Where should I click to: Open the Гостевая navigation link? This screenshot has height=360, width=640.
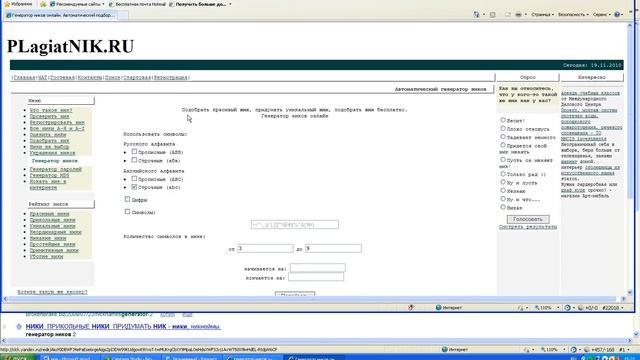coord(62,78)
